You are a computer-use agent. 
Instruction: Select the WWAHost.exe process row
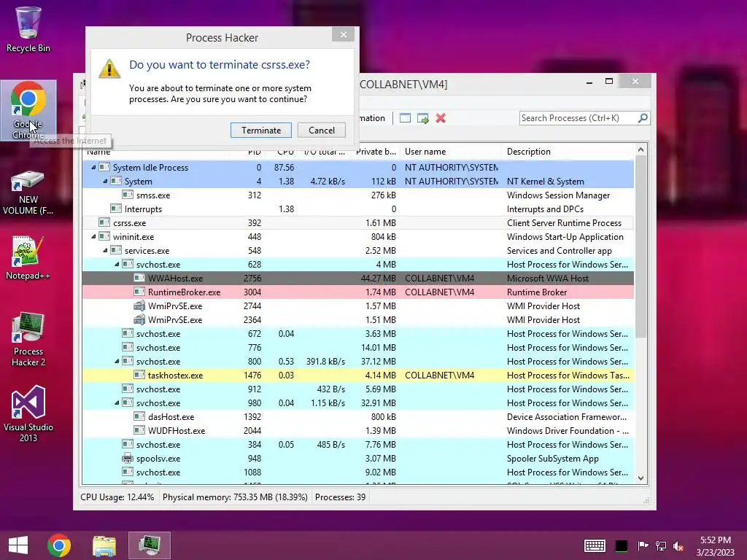(x=357, y=278)
